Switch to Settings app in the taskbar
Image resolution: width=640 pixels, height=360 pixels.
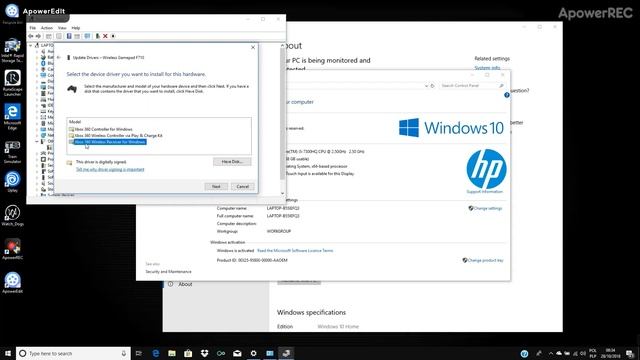(253, 353)
